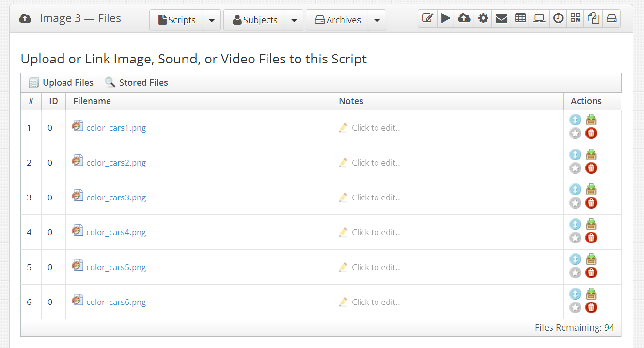
Task: Switch to the Stored Files tab
Action: pos(143,82)
